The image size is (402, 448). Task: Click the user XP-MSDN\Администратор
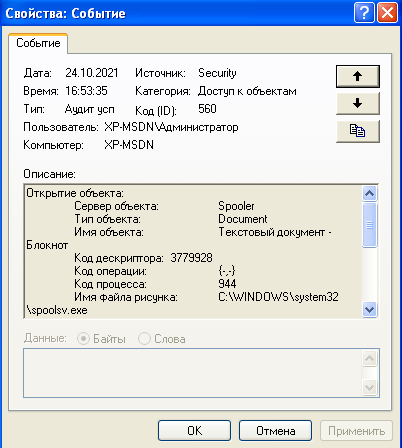pyautogui.click(x=171, y=127)
